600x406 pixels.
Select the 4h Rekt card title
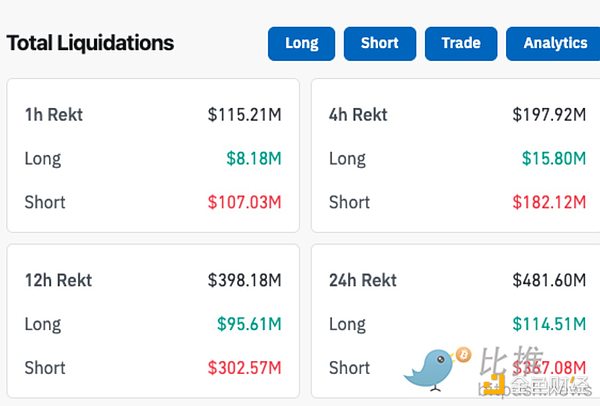point(360,115)
